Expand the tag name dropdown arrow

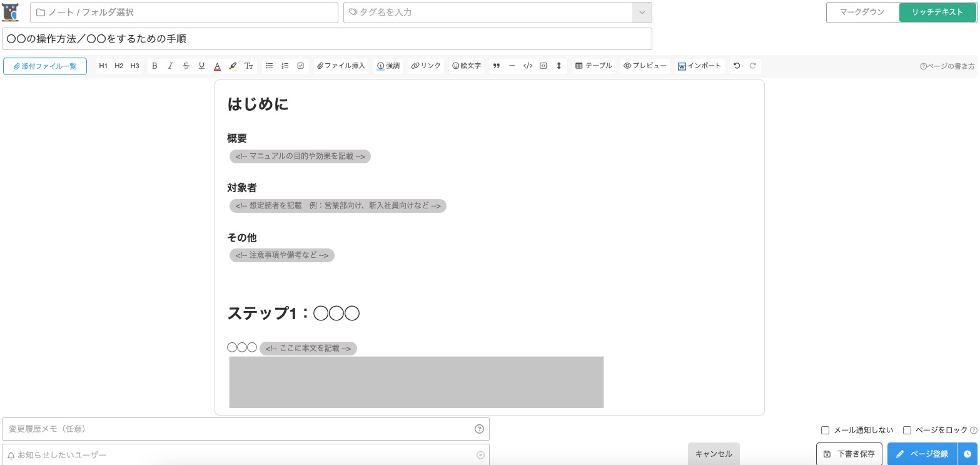(642, 13)
